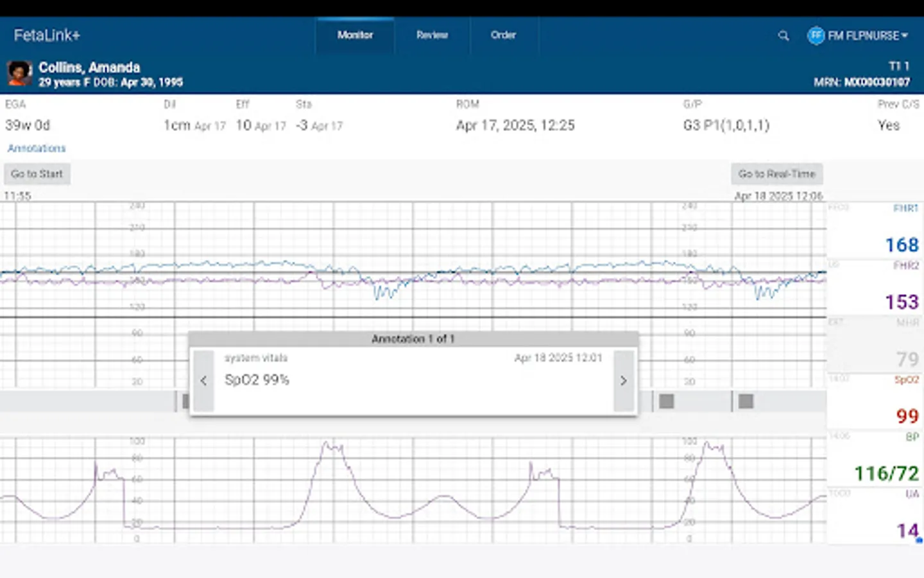Open the Annotations link
The width and height of the screenshot is (924, 578).
pos(37,148)
